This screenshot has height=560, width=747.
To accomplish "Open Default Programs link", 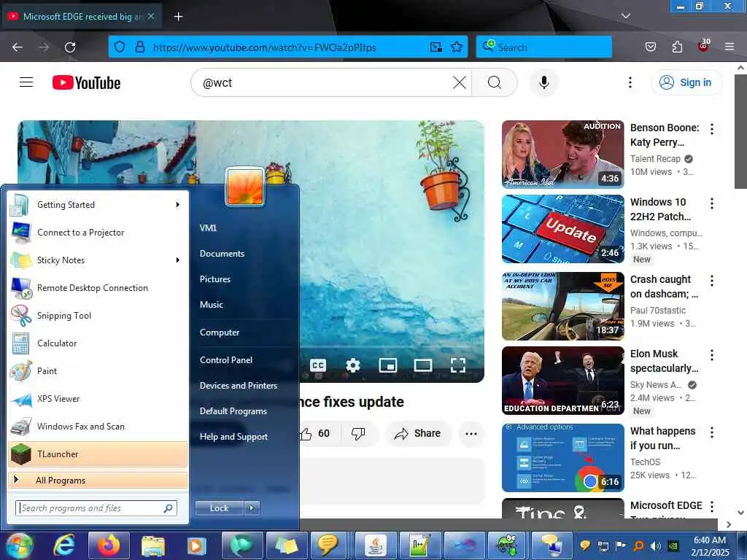I will (x=233, y=411).
